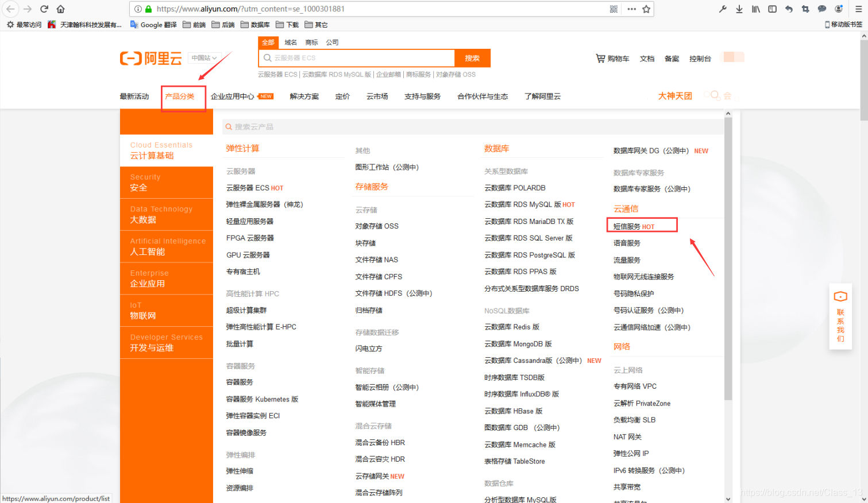
Task: Select 安全 Security sidebar category
Action: (x=167, y=183)
